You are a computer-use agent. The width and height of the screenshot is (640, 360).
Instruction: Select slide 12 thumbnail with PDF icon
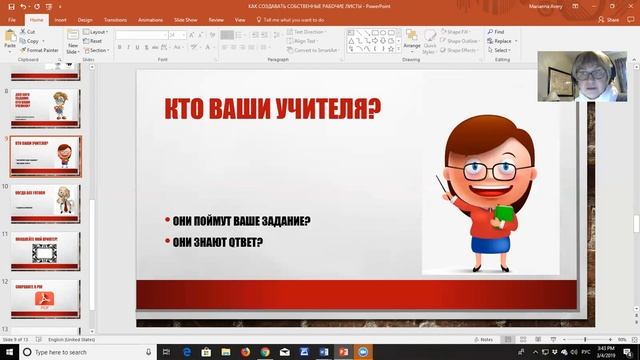pyautogui.click(x=45, y=299)
